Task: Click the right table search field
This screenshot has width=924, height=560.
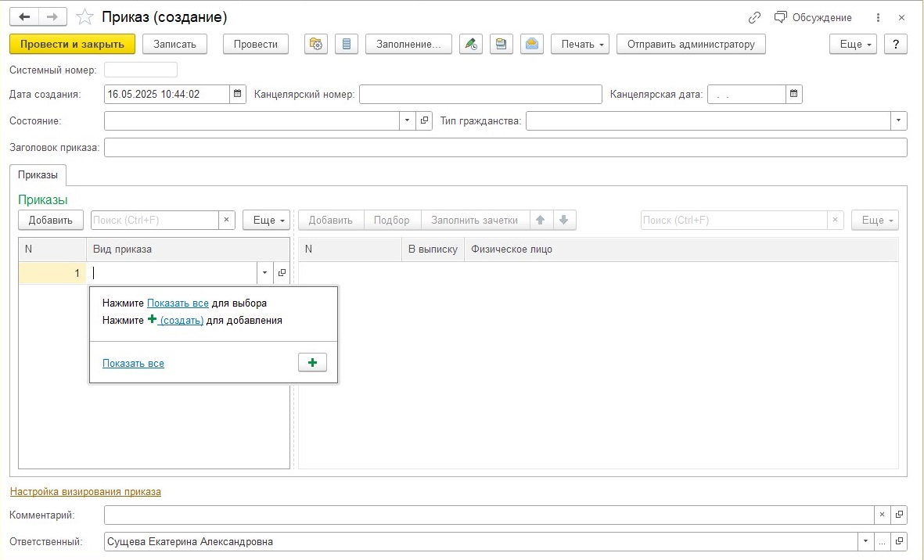Action: pyautogui.click(x=734, y=221)
